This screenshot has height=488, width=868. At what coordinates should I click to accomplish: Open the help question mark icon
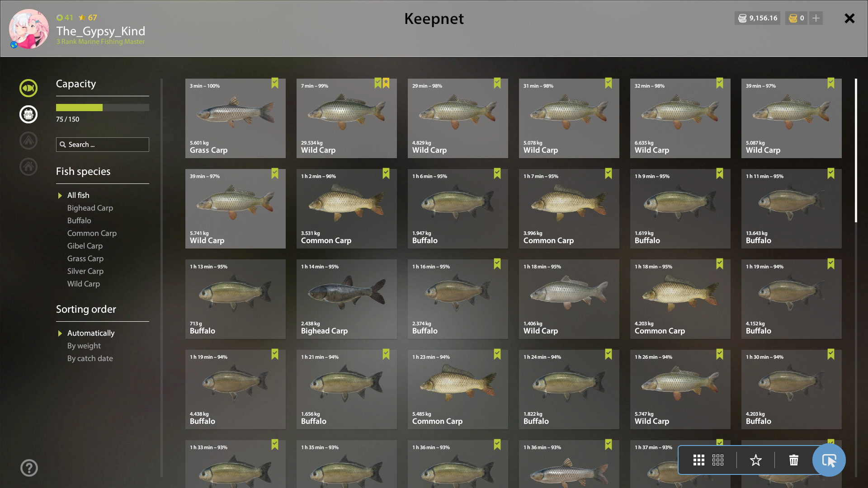(29, 468)
